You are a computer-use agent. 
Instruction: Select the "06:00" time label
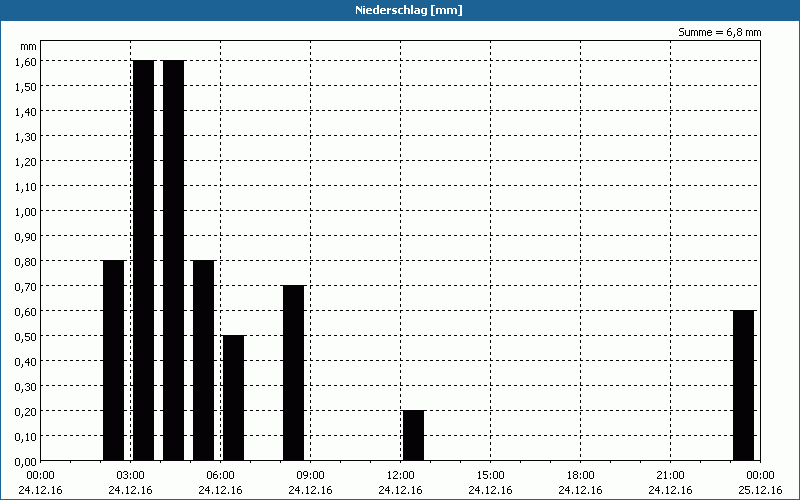220,476
